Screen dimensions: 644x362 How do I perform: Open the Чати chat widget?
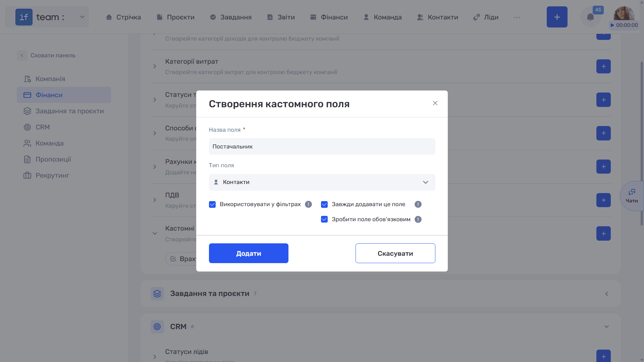click(632, 196)
